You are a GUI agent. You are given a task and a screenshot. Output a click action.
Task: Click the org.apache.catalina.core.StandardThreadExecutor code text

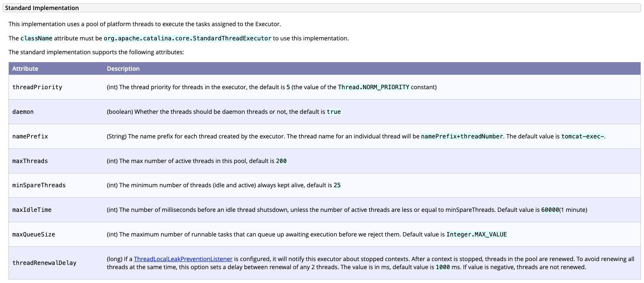coord(187,38)
